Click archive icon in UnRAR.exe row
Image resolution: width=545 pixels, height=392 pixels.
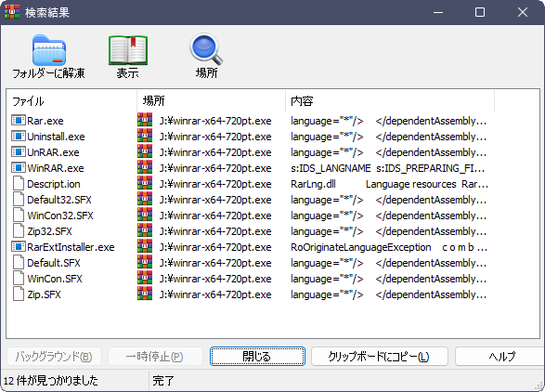(x=145, y=151)
